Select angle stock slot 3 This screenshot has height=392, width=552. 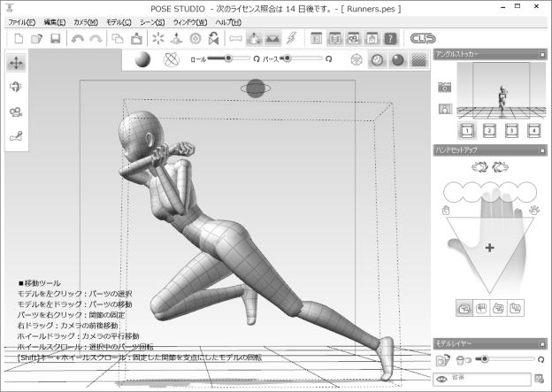click(511, 131)
